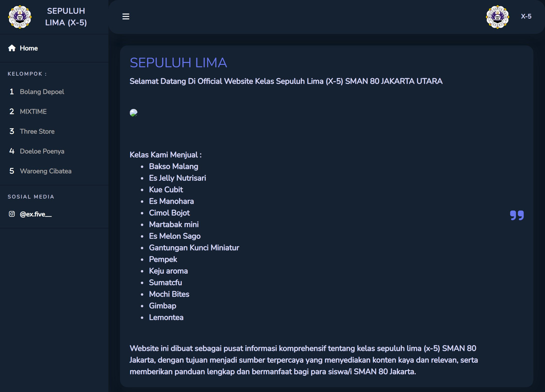
Task: Click the number 1 group icon
Action: click(x=12, y=92)
